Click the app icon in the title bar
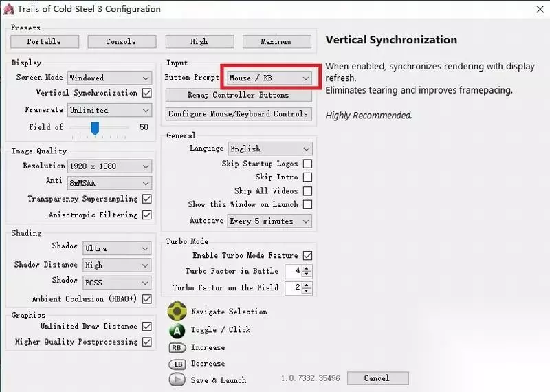Image resolution: width=550 pixels, height=392 pixels. tap(8, 9)
